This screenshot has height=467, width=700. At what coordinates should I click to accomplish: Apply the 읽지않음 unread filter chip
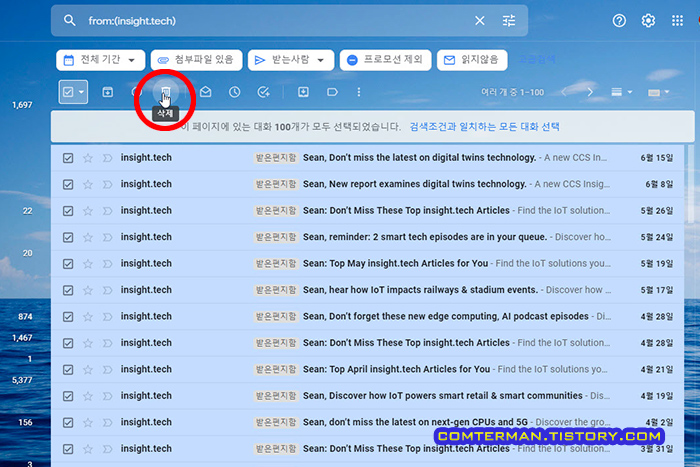point(472,60)
